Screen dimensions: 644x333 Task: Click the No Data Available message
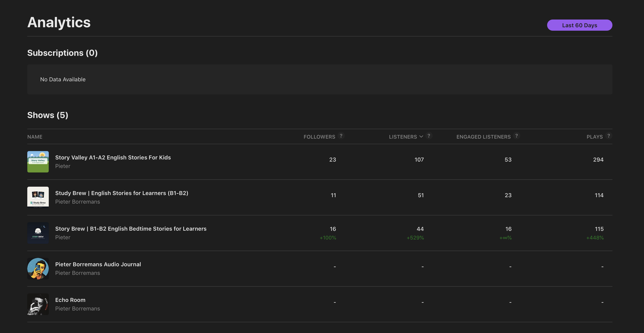[63, 79]
